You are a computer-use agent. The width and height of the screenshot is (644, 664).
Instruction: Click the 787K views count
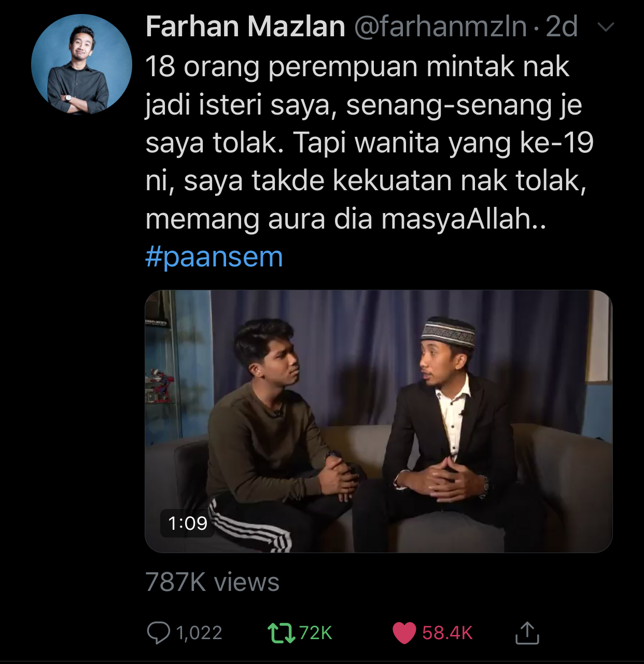click(212, 582)
